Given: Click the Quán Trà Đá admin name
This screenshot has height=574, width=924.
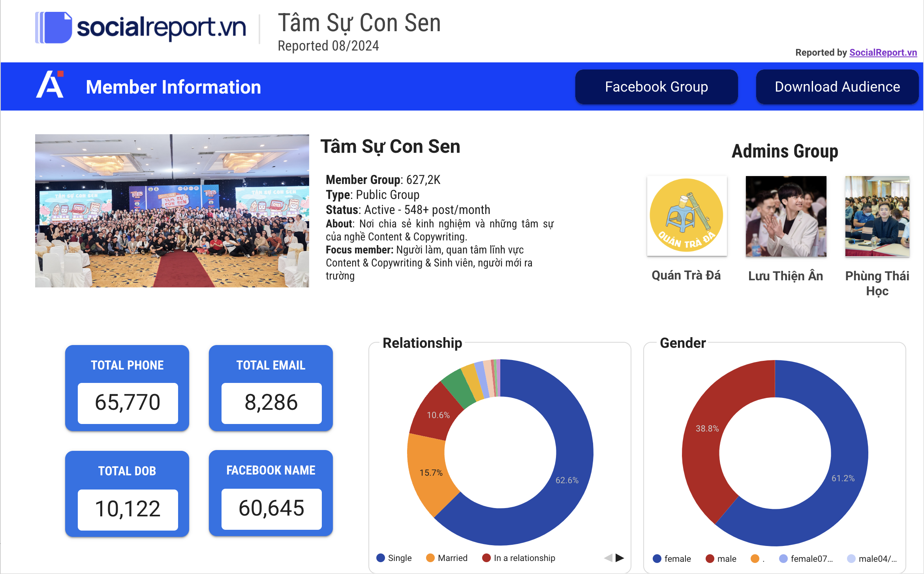Looking at the screenshot, I should pyautogui.click(x=686, y=275).
